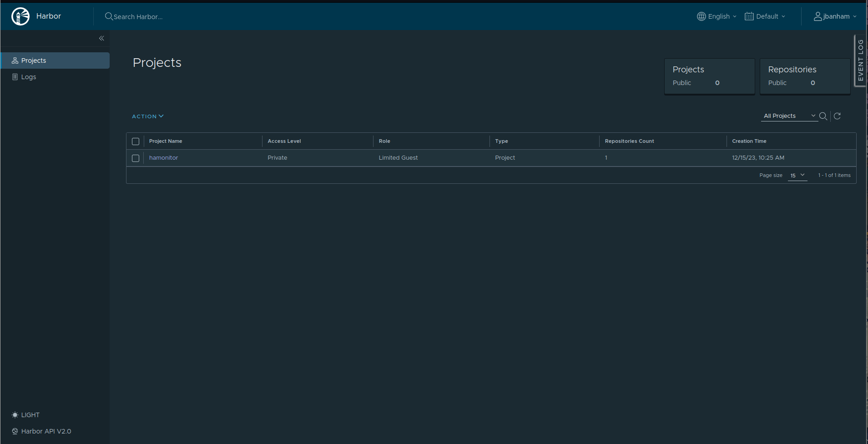The height and width of the screenshot is (444, 868).
Task: Open the Harbor global search field
Action: point(136,16)
